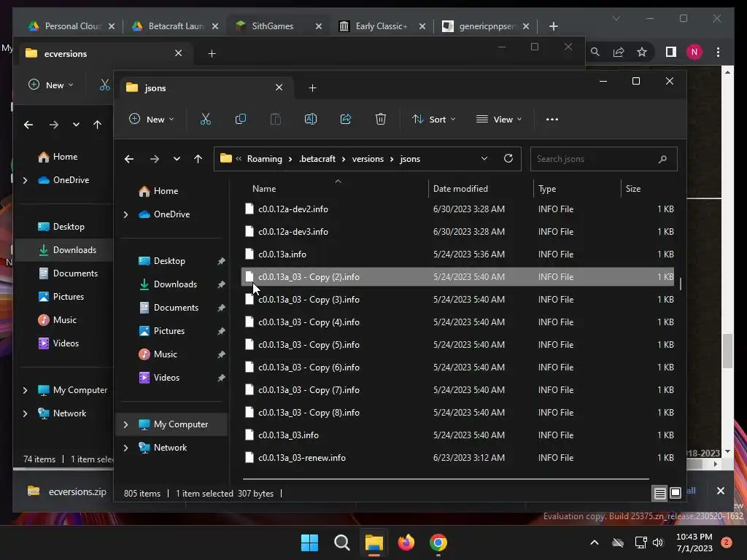Open Windows Start menu
The image size is (747, 560).
coord(309,542)
